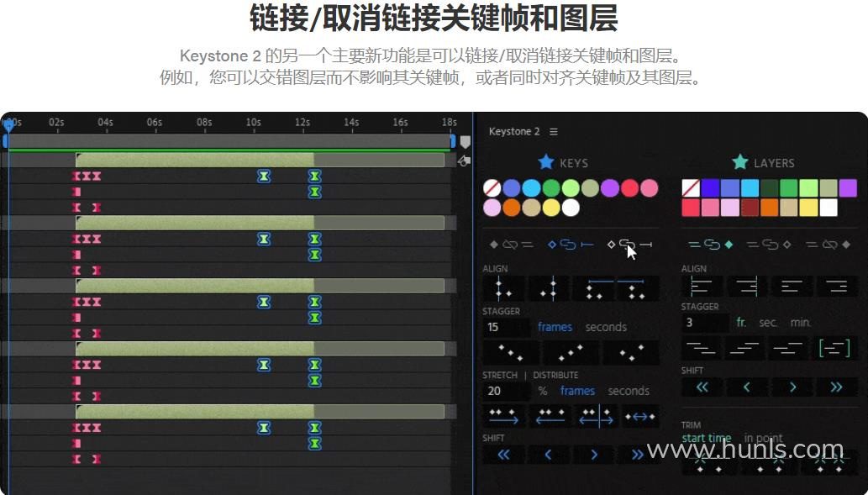Viewport: 868px width, 495px height.
Task: Stagger layers descending, first Layers stagger icon
Action: click(701, 348)
